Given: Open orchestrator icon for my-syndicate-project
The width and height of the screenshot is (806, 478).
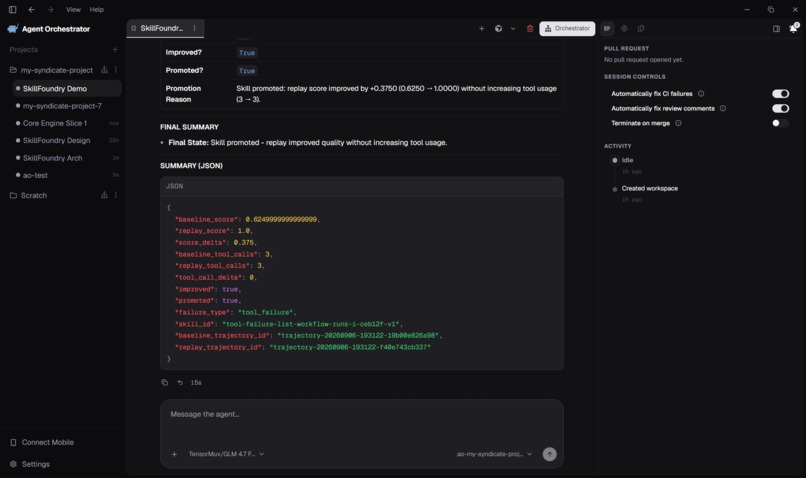Looking at the screenshot, I should [104, 69].
